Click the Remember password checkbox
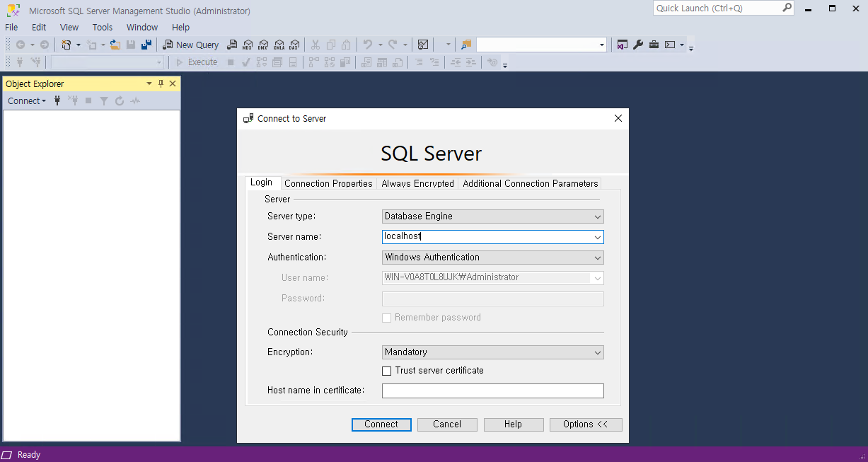 click(x=386, y=318)
